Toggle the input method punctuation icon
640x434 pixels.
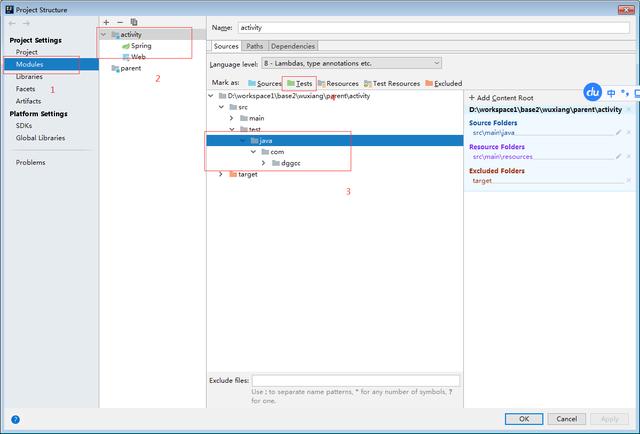pos(624,93)
